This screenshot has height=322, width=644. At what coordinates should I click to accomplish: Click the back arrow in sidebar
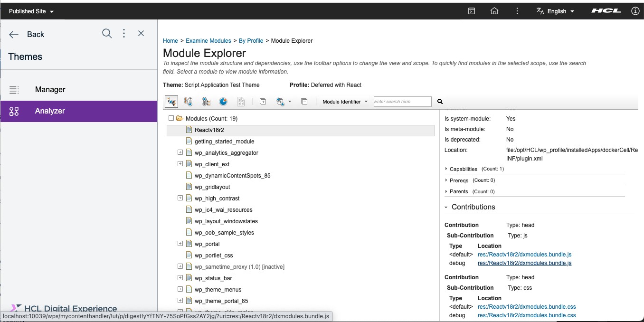coord(14,34)
